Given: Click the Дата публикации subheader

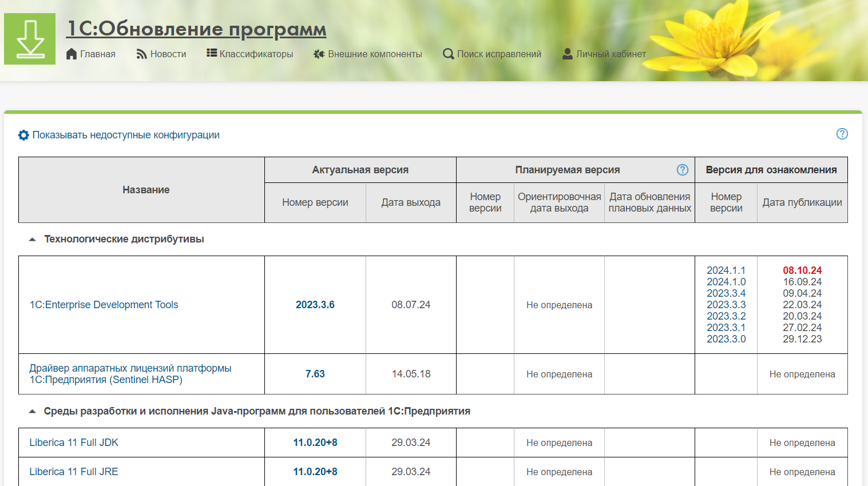Looking at the screenshot, I should 802,202.
